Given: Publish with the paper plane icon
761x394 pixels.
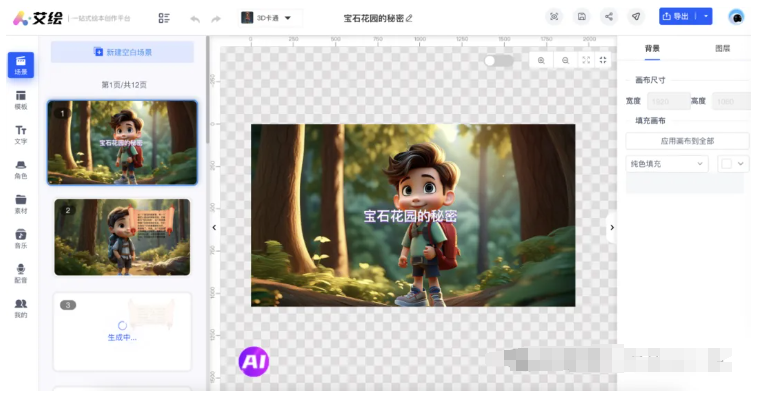Looking at the screenshot, I should point(636,17).
